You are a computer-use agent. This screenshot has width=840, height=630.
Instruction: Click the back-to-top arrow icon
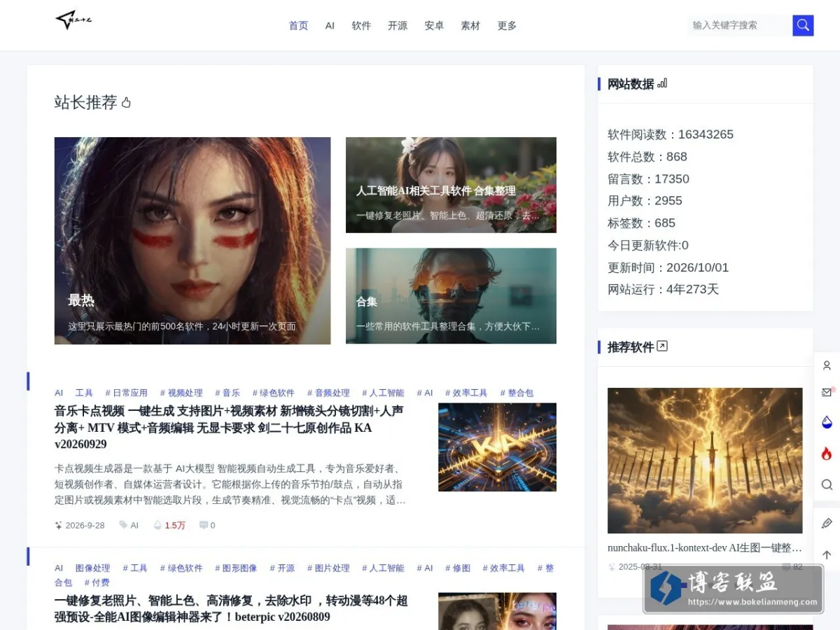pos(827,554)
